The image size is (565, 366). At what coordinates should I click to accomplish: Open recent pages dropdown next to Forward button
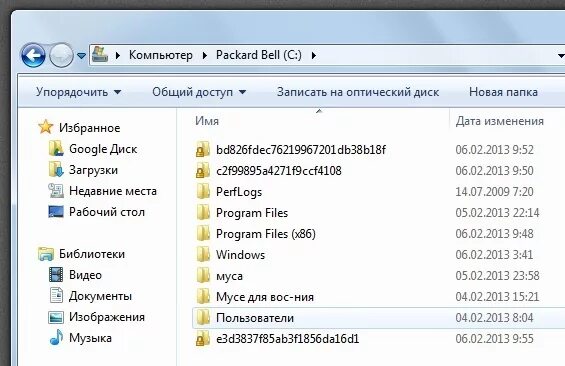point(81,56)
